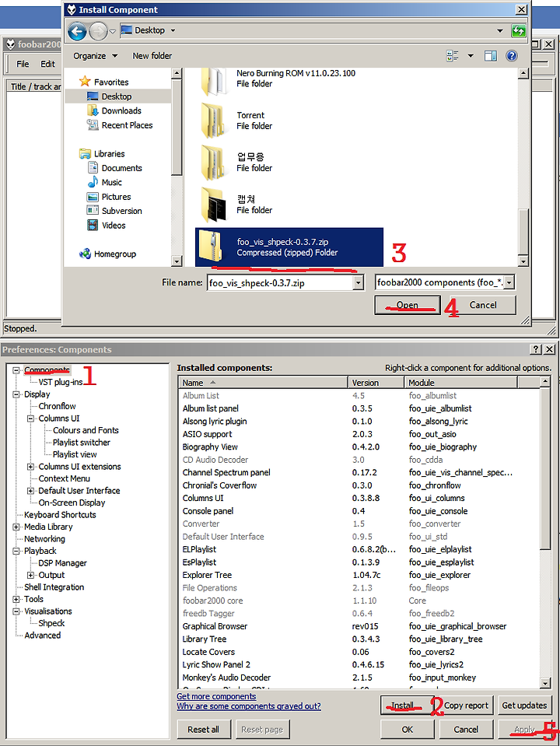The height and width of the screenshot is (746, 560).
Task: Click the Get updates button
Action: point(524,705)
